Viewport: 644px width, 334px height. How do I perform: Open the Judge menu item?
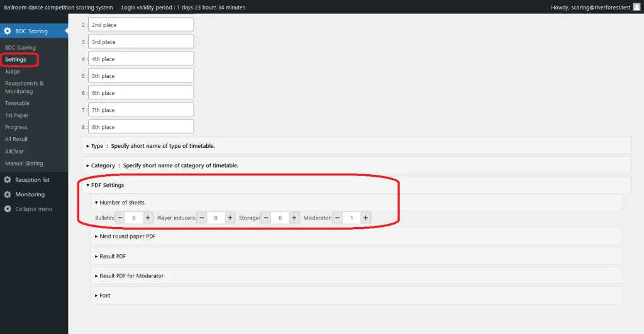coord(13,72)
